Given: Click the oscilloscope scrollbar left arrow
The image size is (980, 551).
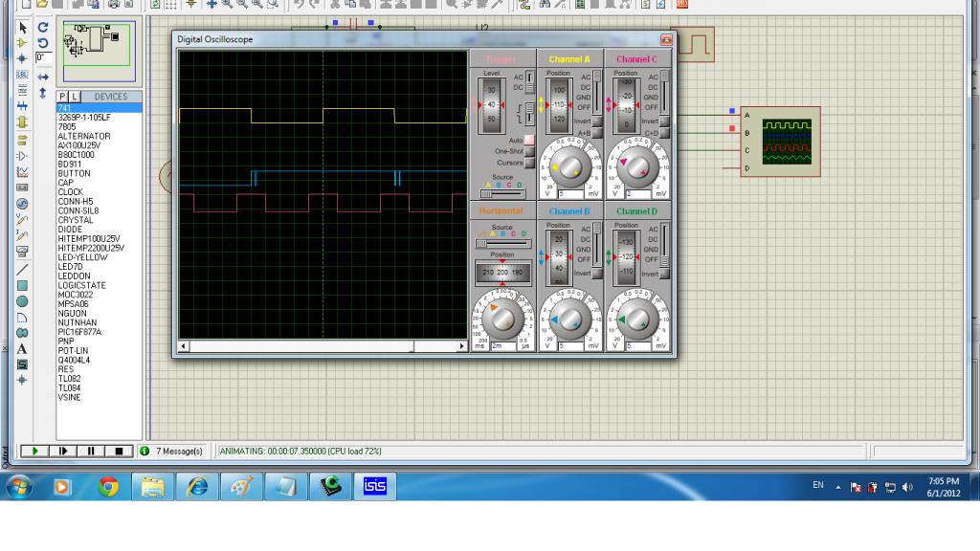Looking at the screenshot, I should click(184, 346).
